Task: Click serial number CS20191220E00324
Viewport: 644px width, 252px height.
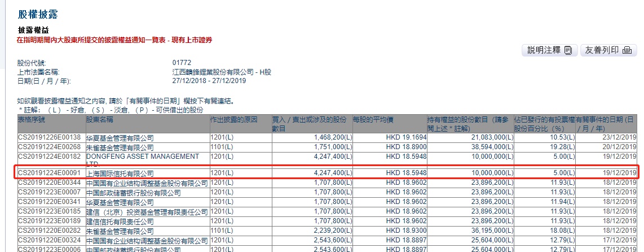Action: 49,241
